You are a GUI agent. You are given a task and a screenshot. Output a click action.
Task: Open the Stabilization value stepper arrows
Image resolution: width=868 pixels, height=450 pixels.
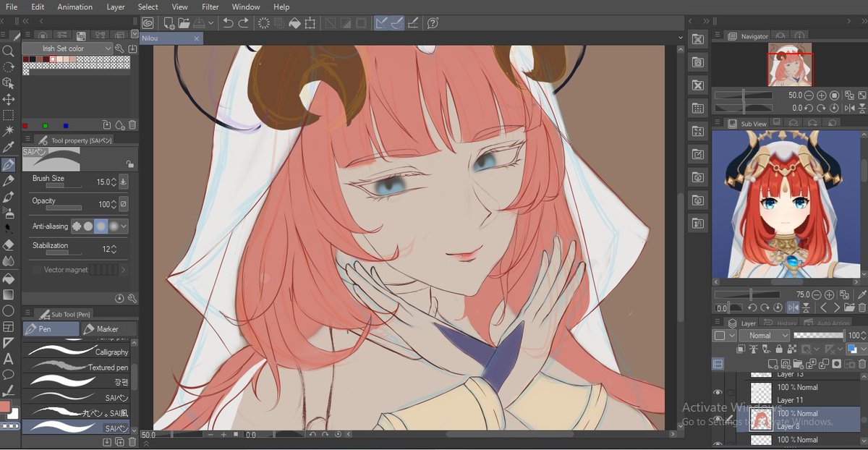(x=114, y=249)
